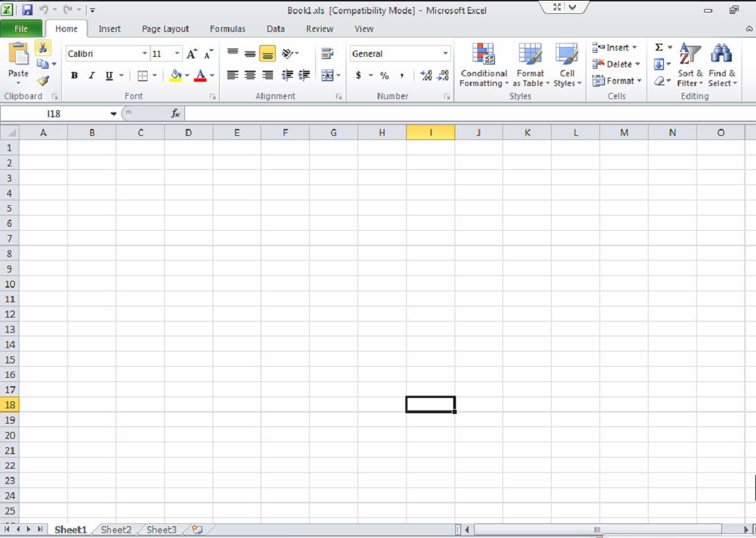Toggle Bold formatting
The image size is (756, 538).
74,76
